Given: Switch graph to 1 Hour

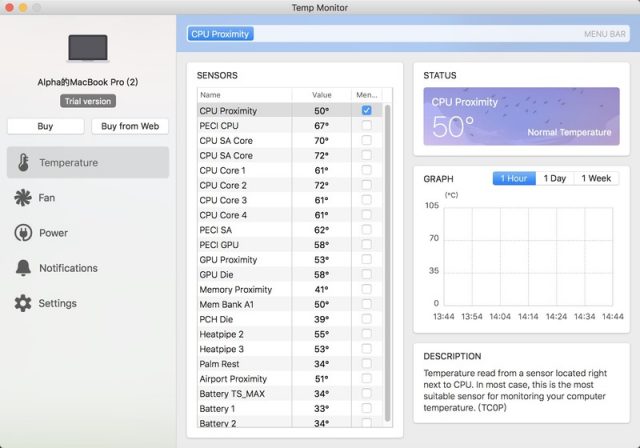Looking at the screenshot, I should (514, 178).
